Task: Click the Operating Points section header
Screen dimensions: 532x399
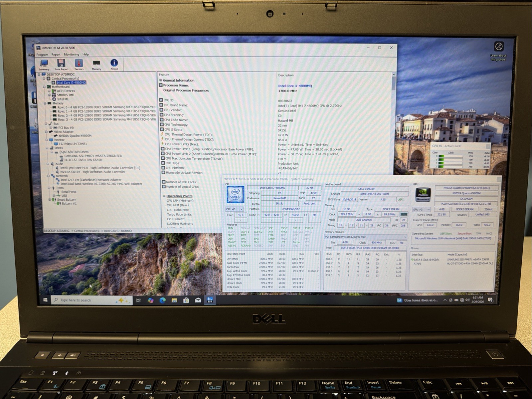Action: (x=179, y=196)
